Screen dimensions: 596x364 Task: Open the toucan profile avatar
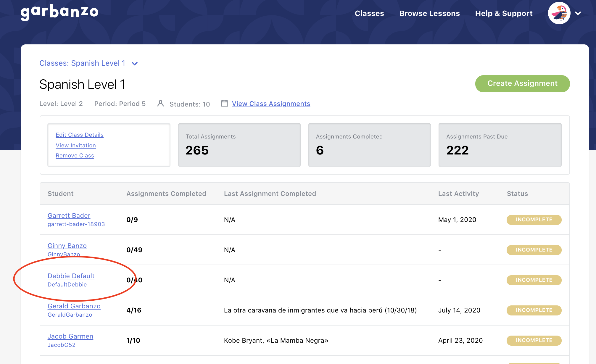[x=559, y=13]
